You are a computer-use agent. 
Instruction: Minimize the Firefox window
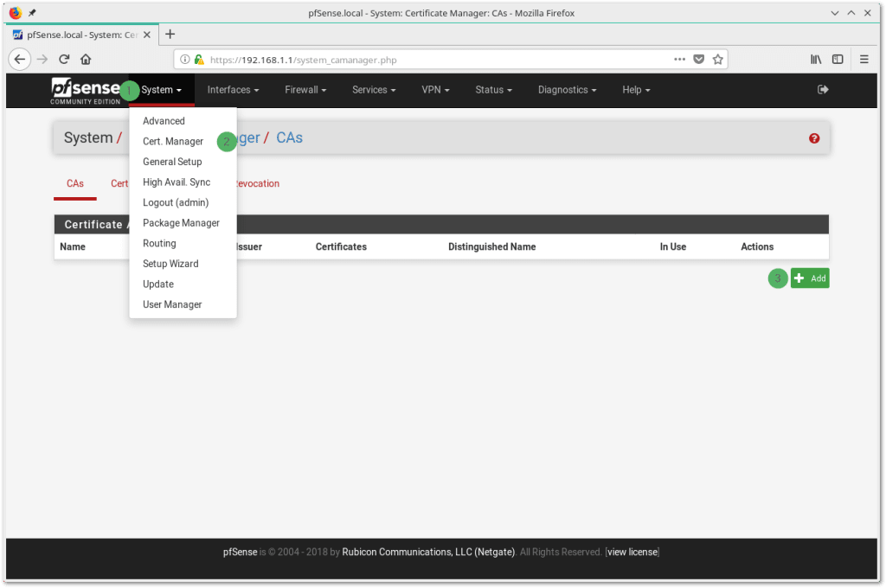834,13
